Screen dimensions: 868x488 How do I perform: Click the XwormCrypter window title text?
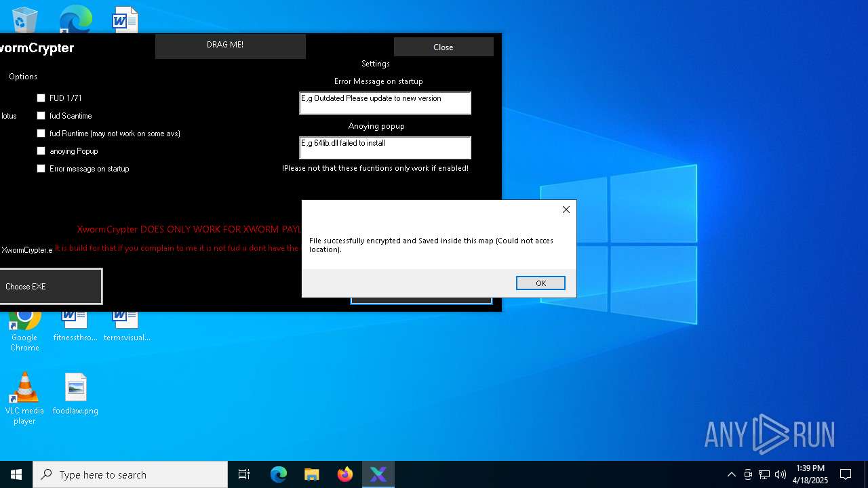point(37,48)
